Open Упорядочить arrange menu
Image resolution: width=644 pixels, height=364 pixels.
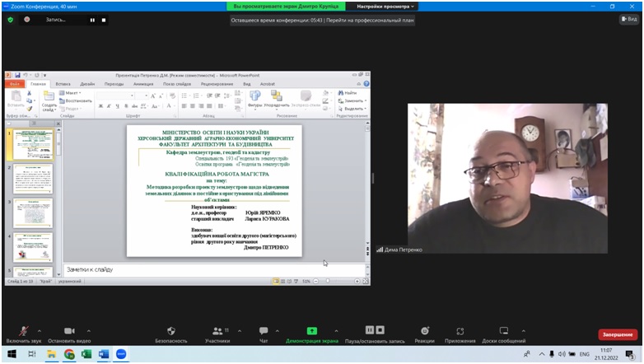tap(277, 99)
